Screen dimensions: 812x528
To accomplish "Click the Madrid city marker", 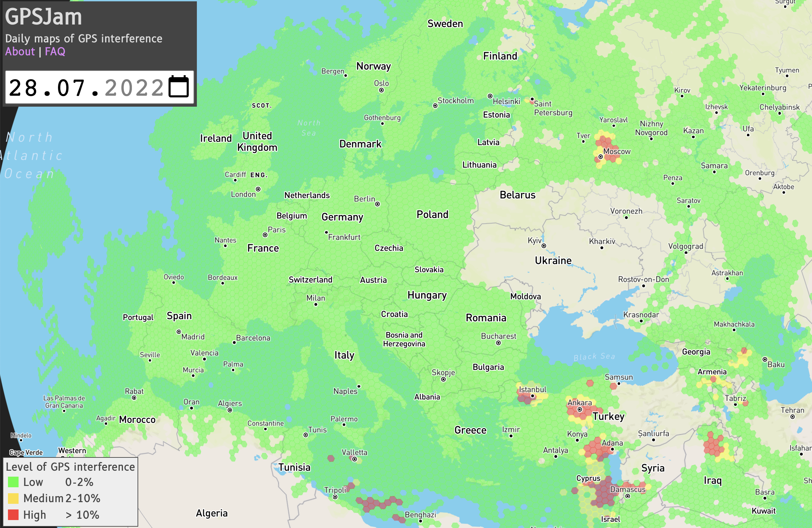I will click(x=178, y=332).
